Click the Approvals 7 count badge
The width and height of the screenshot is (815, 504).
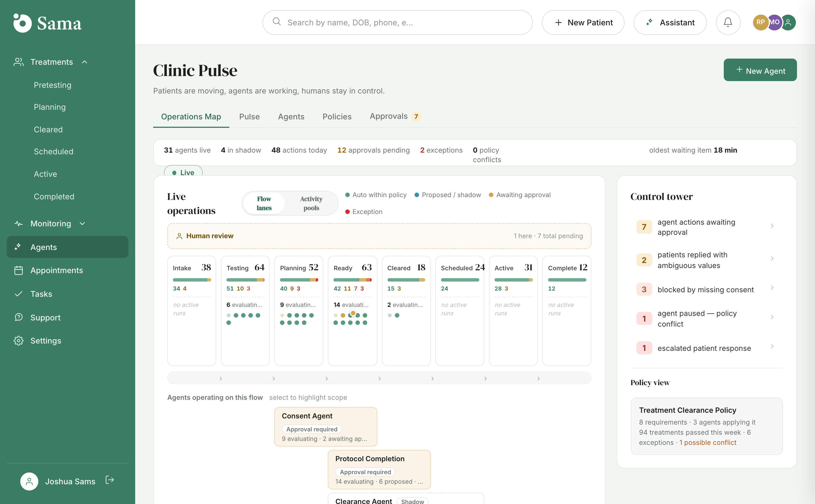click(416, 117)
